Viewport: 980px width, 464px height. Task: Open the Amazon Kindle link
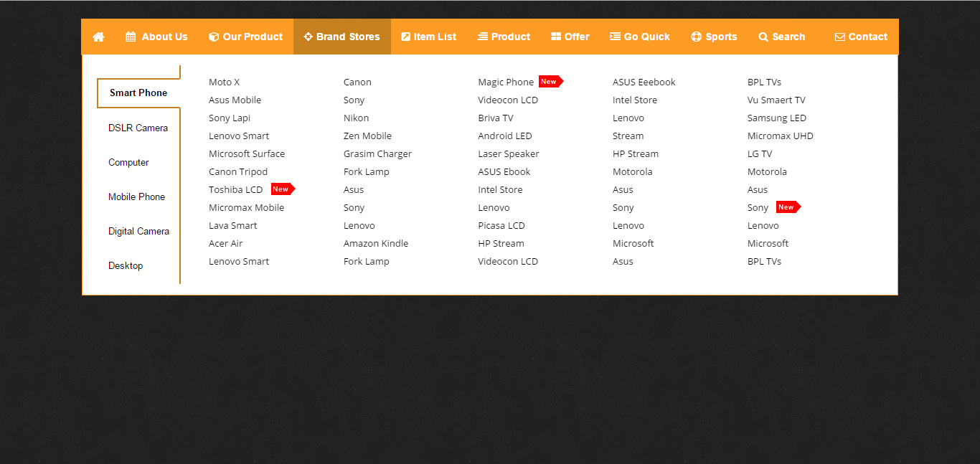pyautogui.click(x=376, y=243)
